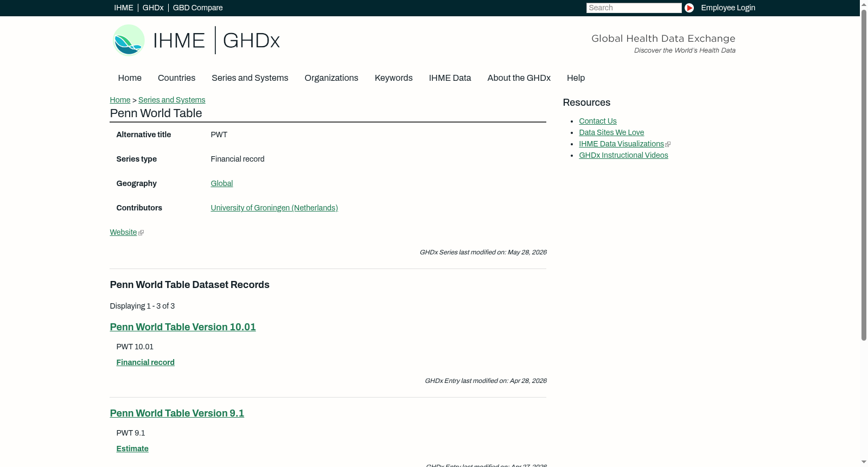Open Penn World Table Version 9.1 record

(177, 413)
